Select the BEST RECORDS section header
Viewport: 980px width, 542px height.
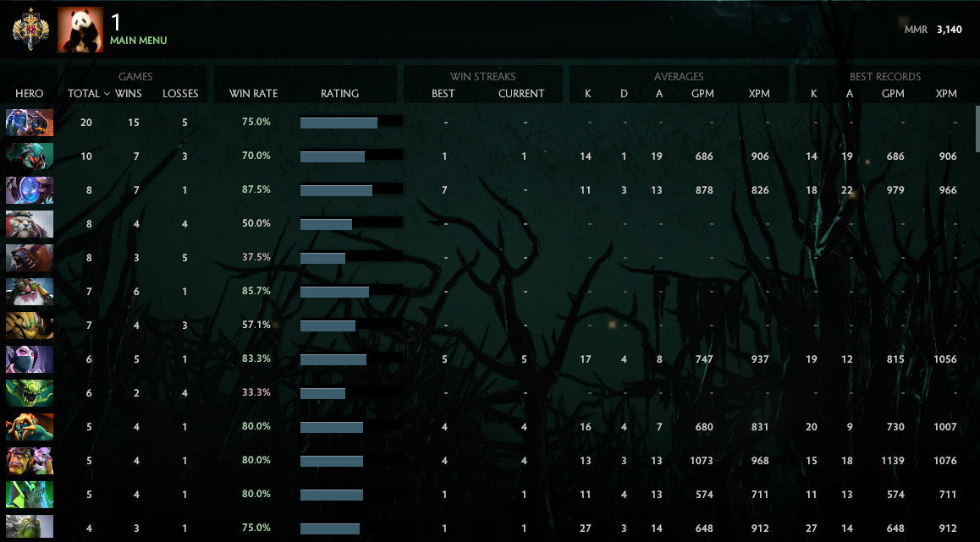885,76
